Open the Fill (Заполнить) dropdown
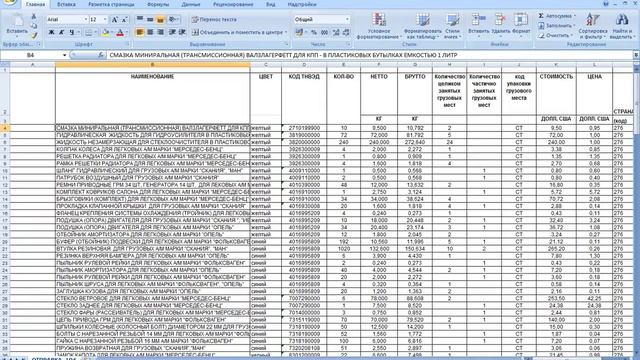640x360 pixels. 556,26
